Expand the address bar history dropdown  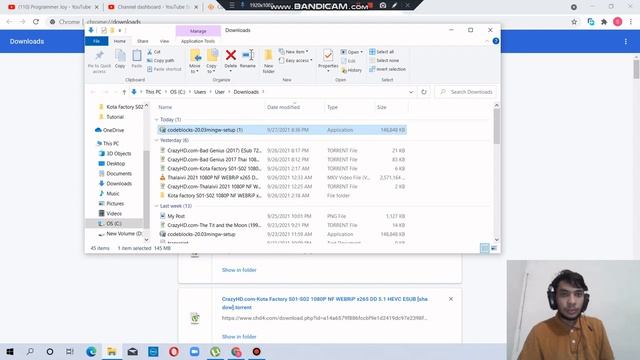411,92
